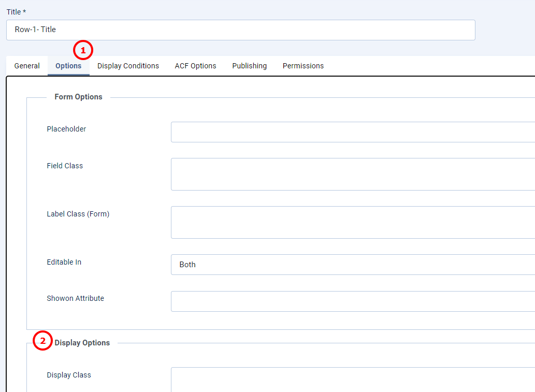The height and width of the screenshot is (392, 535).
Task: Switch to Display Conditions tab
Action: pyautogui.click(x=128, y=66)
